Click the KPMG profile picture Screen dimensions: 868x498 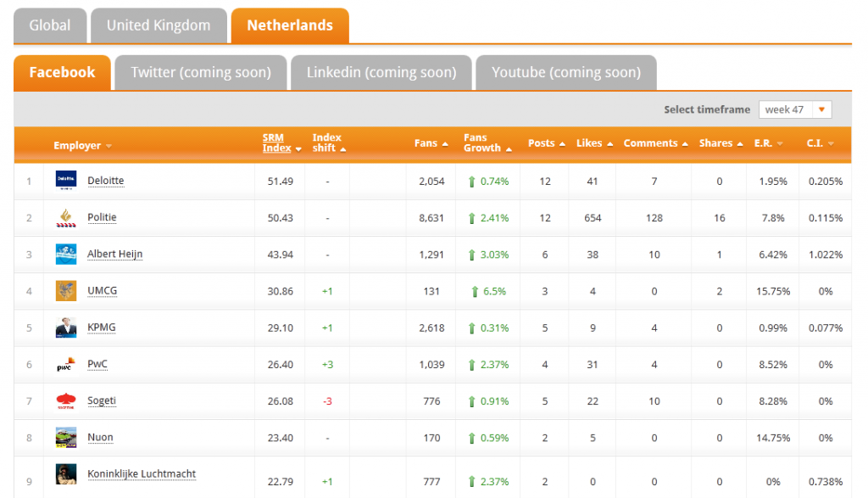pyautogui.click(x=66, y=327)
